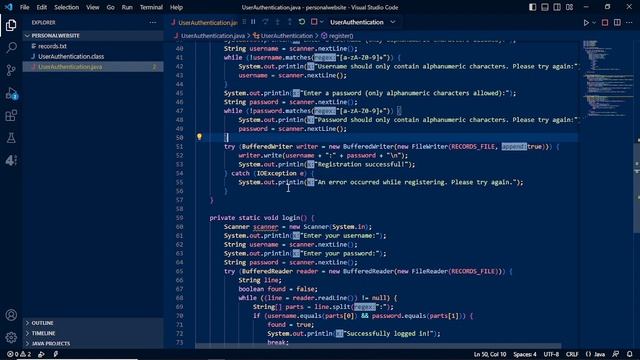Run Java with the editor play button
The image size is (640, 360).
pos(586,22)
